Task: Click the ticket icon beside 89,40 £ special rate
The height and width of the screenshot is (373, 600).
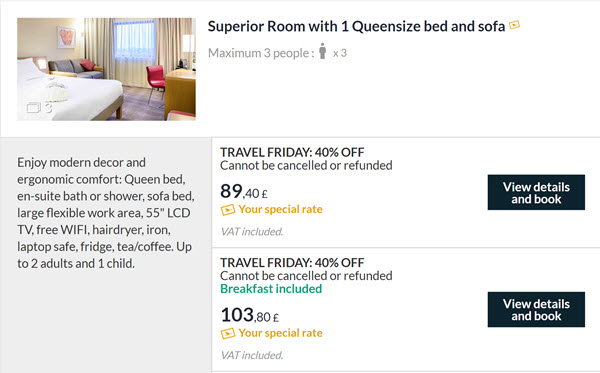Action: point(228,210)
